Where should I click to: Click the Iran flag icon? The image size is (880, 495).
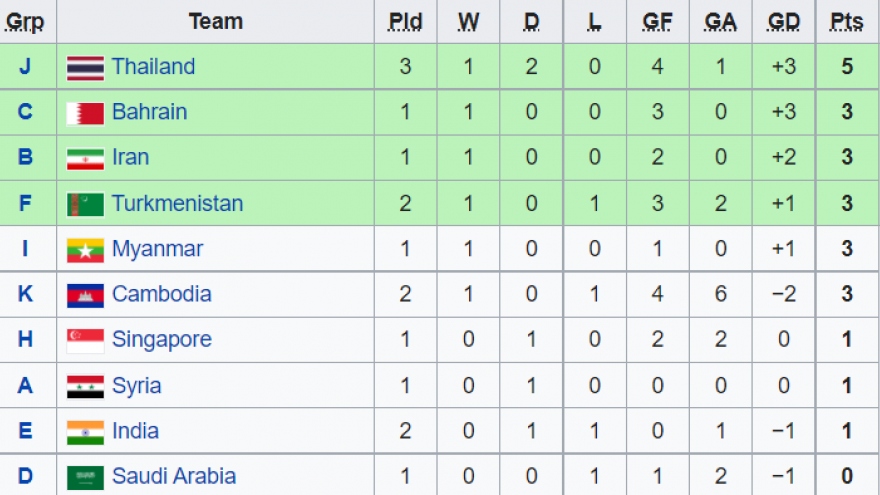[85, 159]
